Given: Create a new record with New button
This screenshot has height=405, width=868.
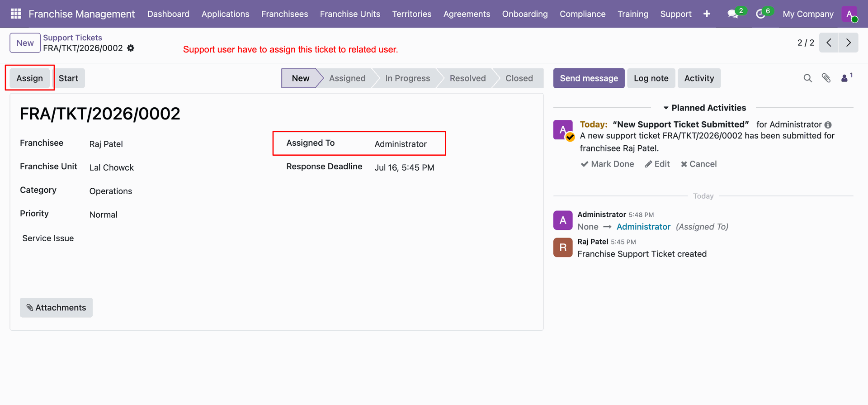Looking at the screenshot, I should point(25,43).
